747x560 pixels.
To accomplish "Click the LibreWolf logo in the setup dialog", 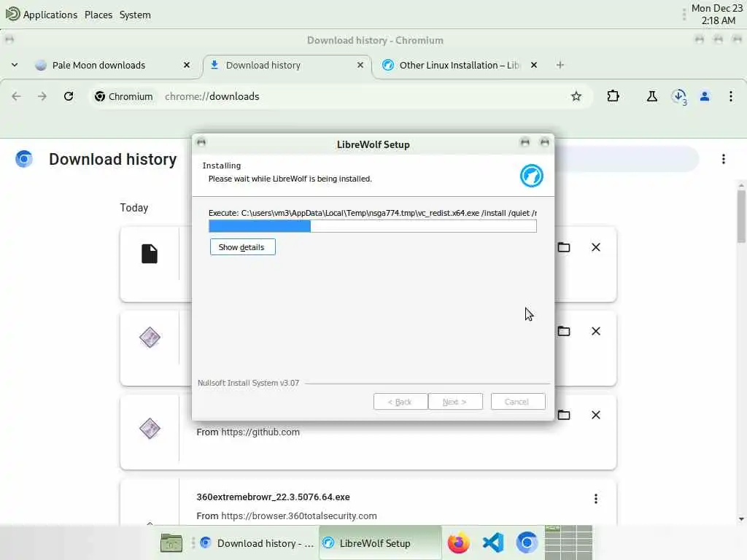I will [x=531, y=176].
